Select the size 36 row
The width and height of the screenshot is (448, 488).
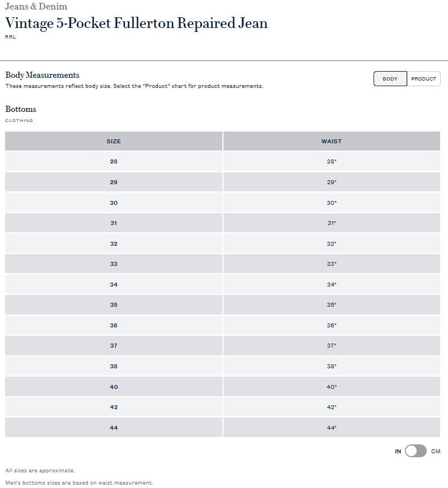pyautogui.click(x=222, y=325)
